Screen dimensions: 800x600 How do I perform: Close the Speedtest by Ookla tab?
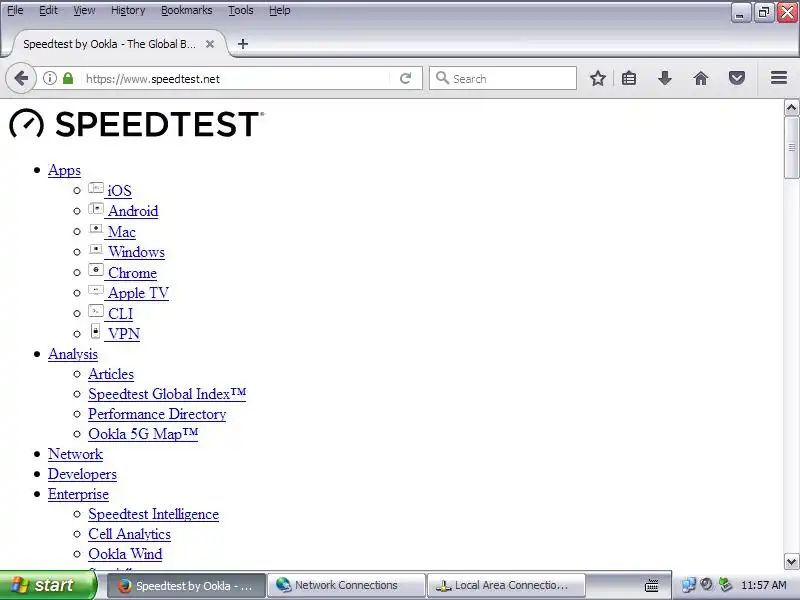210,44
